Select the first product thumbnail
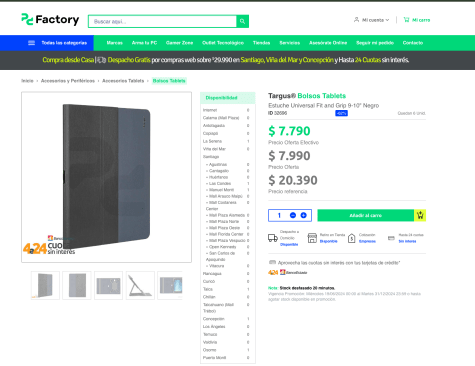This screenshot has width=475, height=366. 45,285
